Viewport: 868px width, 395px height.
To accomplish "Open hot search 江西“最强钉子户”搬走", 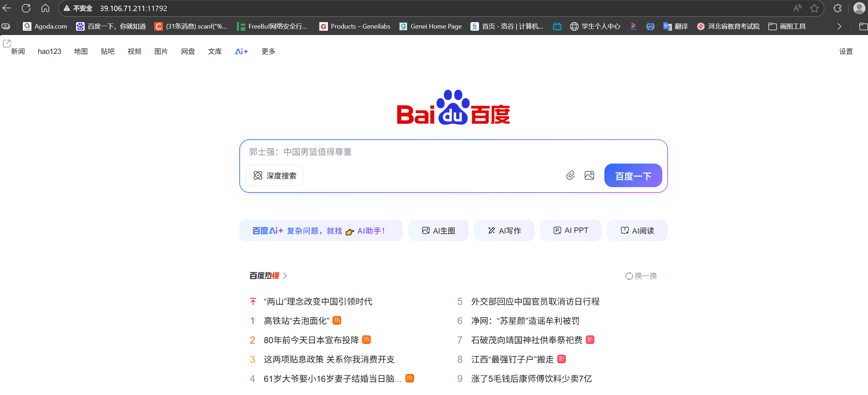I will tap(512, 359).
